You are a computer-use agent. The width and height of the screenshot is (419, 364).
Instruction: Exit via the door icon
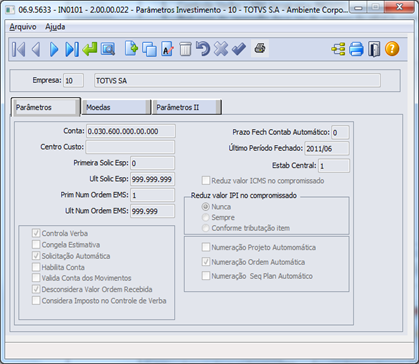coord(374,49)
